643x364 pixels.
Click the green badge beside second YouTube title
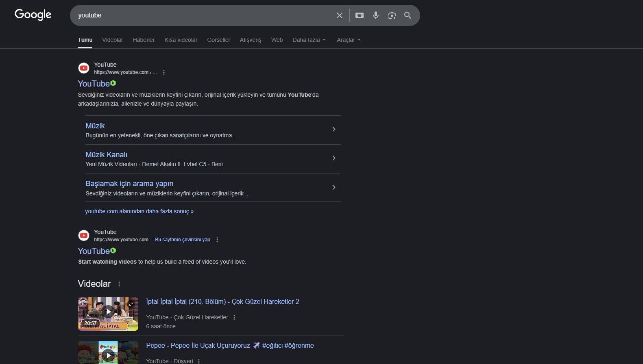point(113,250)
